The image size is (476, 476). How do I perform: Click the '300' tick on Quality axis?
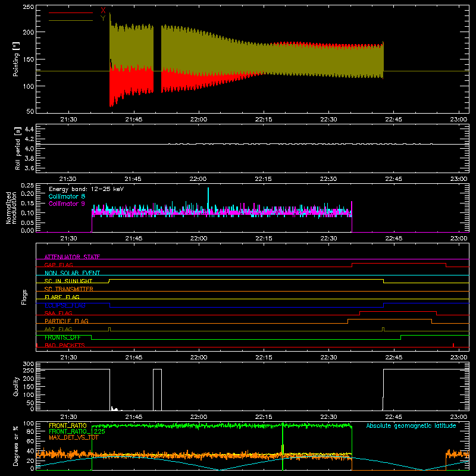pyautogui.click(x=29, y=364)
